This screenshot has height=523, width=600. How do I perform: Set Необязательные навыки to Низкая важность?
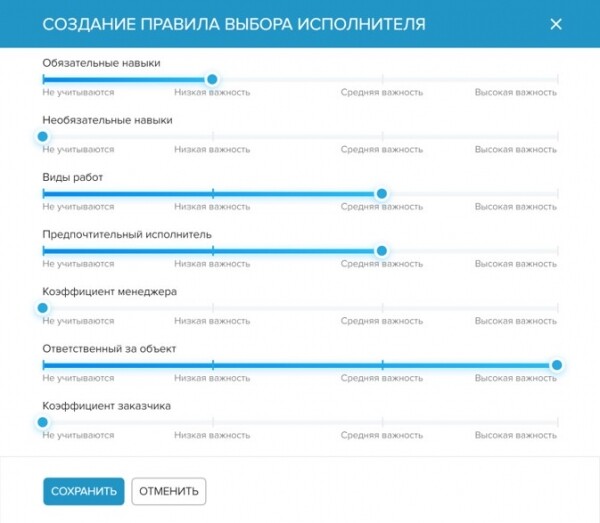(212, 136)
